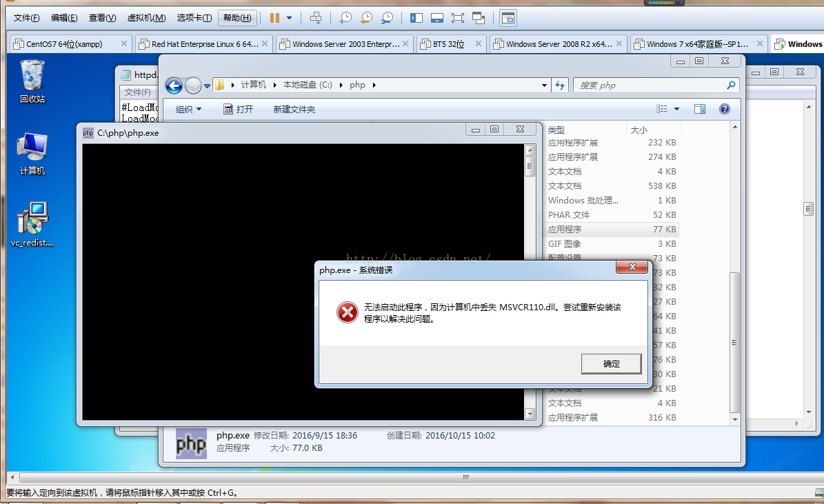Open the 文件(F) menu in httpd Notepad window
Image resolution: width=824 pixels, height=504 pixels.
coord(138,92)
